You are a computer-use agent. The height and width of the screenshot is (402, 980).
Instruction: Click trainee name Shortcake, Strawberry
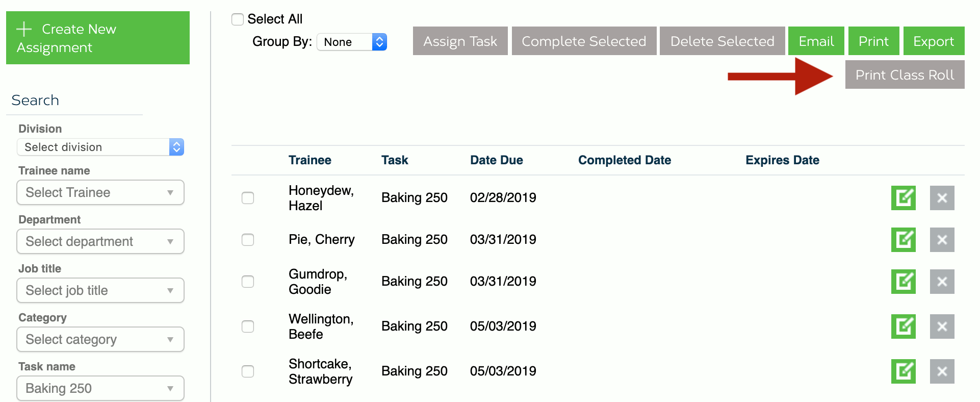(321, 371)
